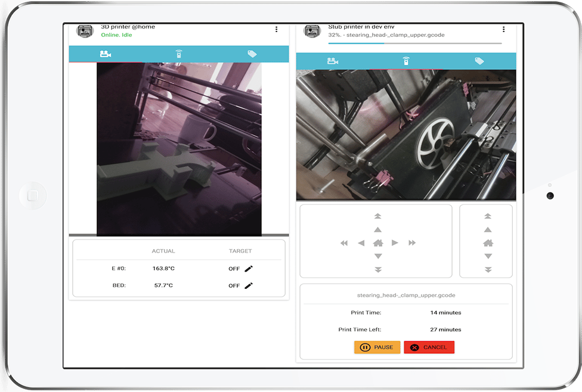Jog X/Y fast up with double arrow
This screenshot has width=582, height=392.
[x=377, y=216]
